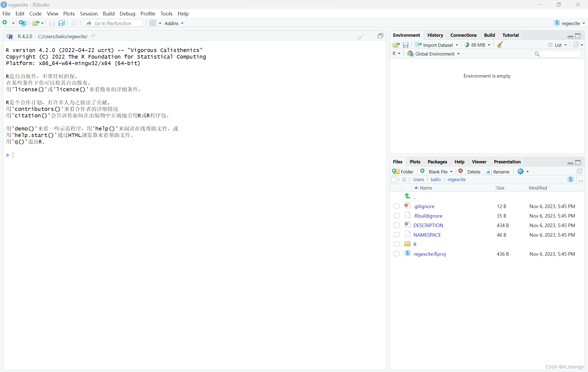Check the regexcite.Rproj checkbox
Viewport: 588px width, 372px height.
[397, 254]
